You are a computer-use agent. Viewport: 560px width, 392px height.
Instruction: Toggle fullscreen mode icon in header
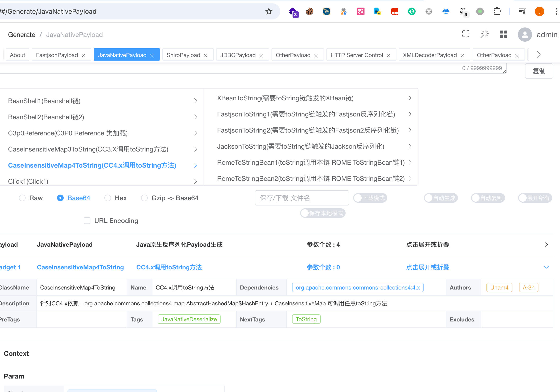(466, 34)
